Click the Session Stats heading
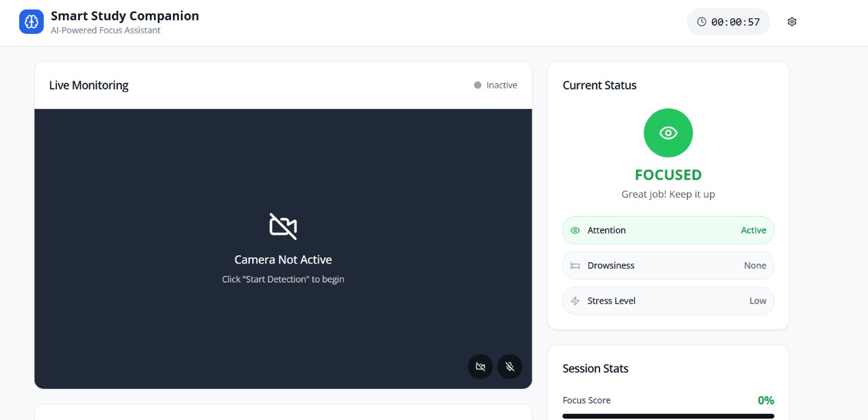868x420 pixels. pos(595,369)
